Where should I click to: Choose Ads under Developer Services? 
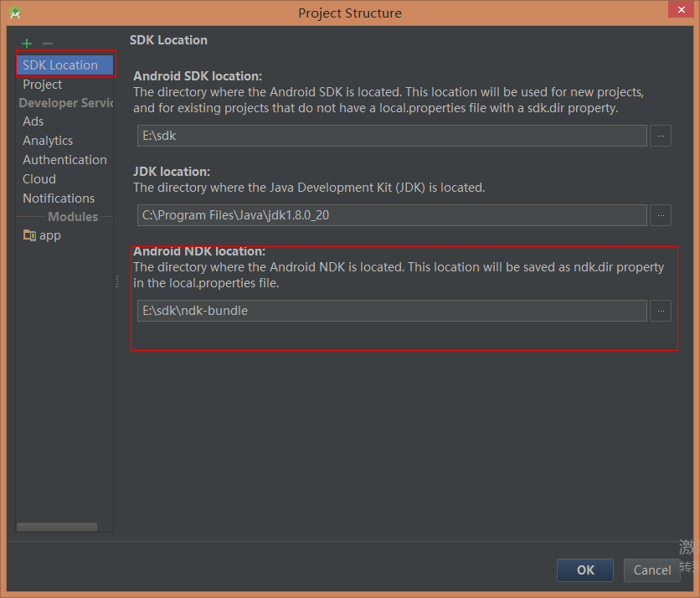tap(33, 121)
